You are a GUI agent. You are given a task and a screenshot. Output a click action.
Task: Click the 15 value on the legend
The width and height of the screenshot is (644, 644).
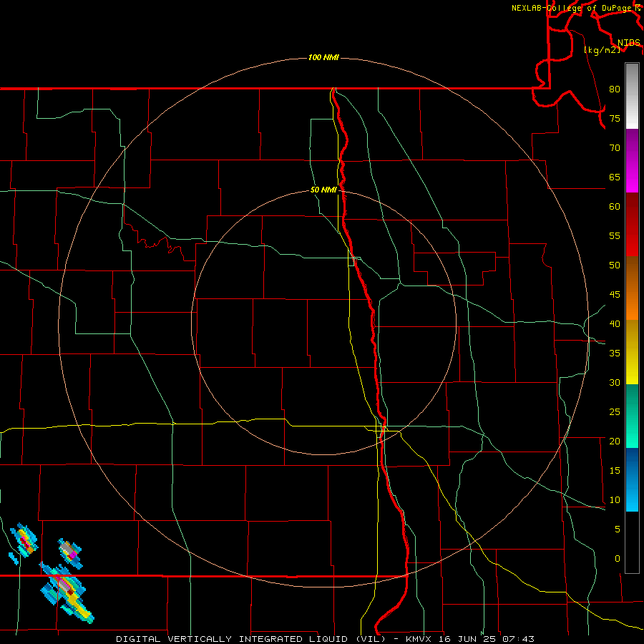615,470
